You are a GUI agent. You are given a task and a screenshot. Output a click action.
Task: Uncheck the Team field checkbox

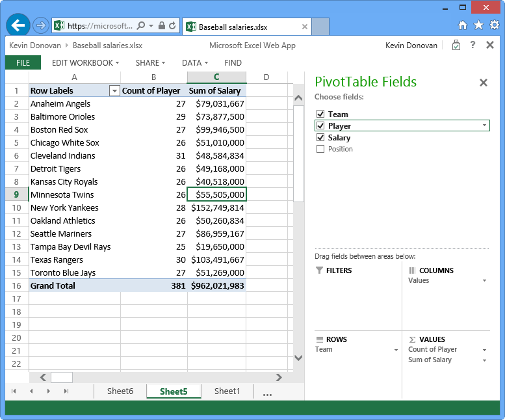320,114
